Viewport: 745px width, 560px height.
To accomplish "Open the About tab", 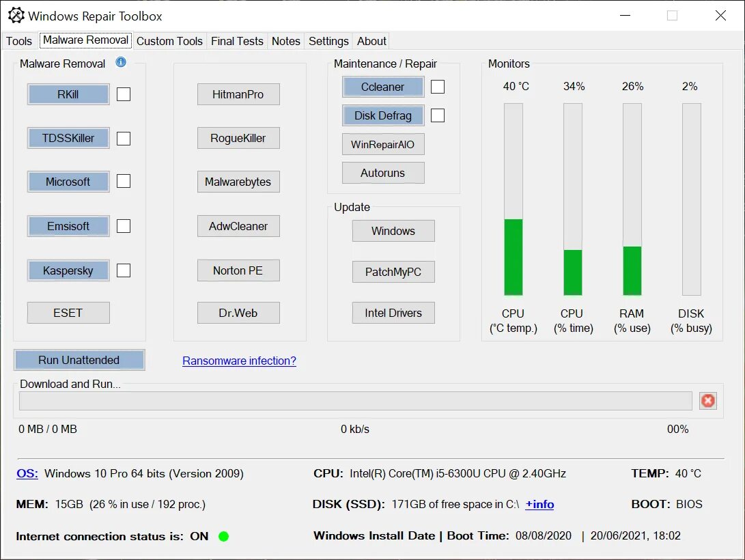I will 371,42.
